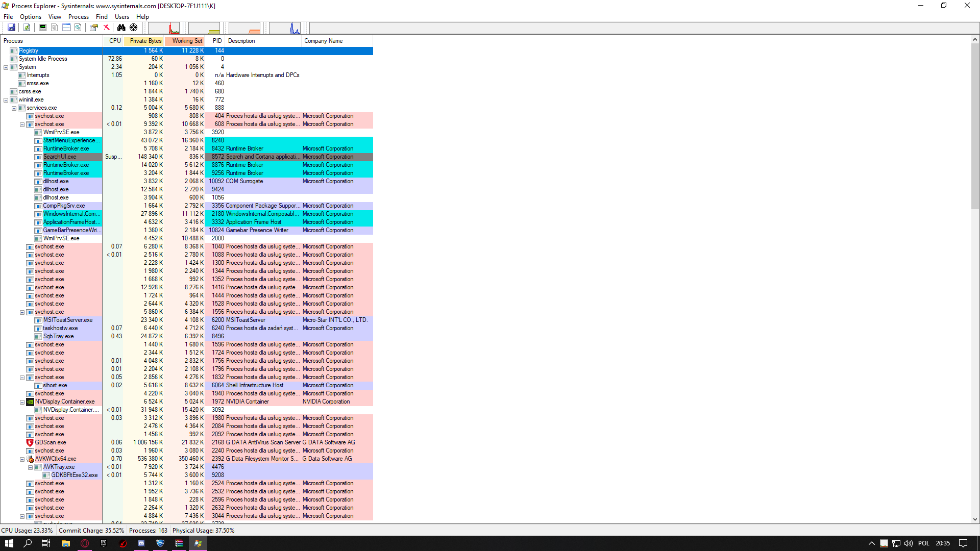Sort by the PID column header

click(215, 41)
